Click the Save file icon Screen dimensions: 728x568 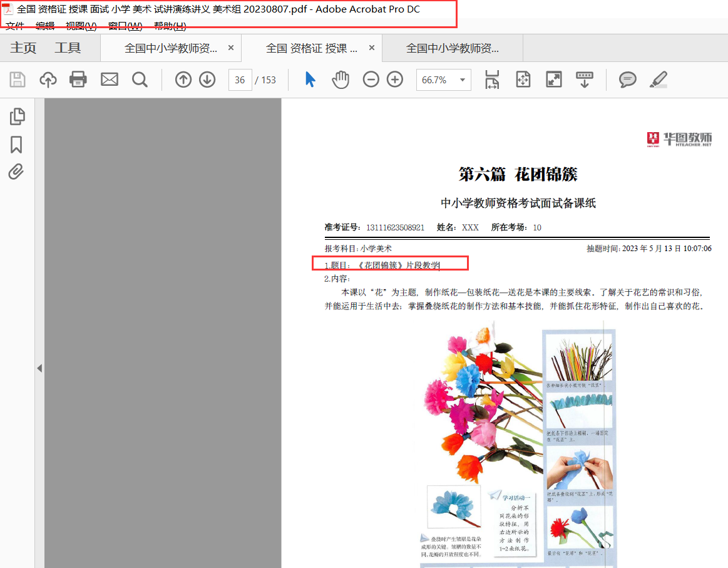(18, 80)
